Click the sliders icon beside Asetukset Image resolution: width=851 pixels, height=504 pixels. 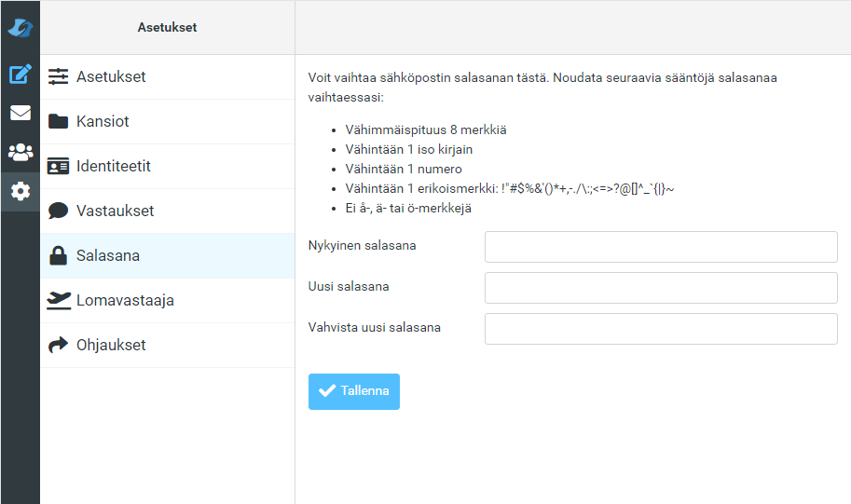tap(58, 76)
